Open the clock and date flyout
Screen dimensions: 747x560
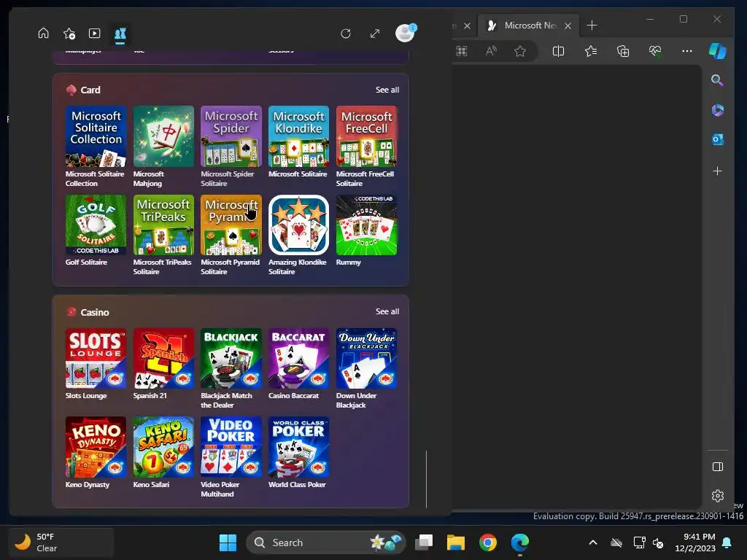tap(695, 542)
